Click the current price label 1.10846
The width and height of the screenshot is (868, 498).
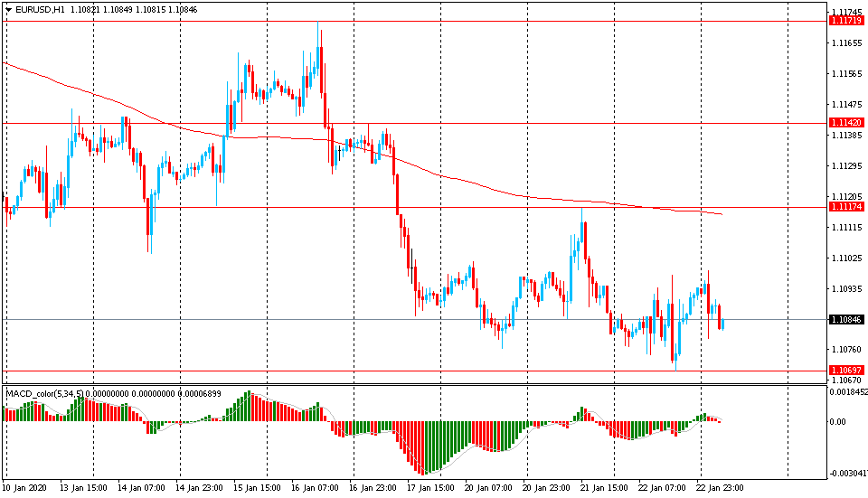click(x=846, y=320)
